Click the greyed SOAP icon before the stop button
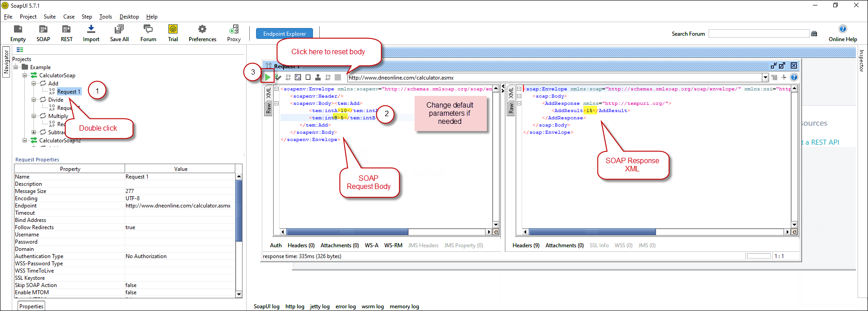 tap(328, 77)
